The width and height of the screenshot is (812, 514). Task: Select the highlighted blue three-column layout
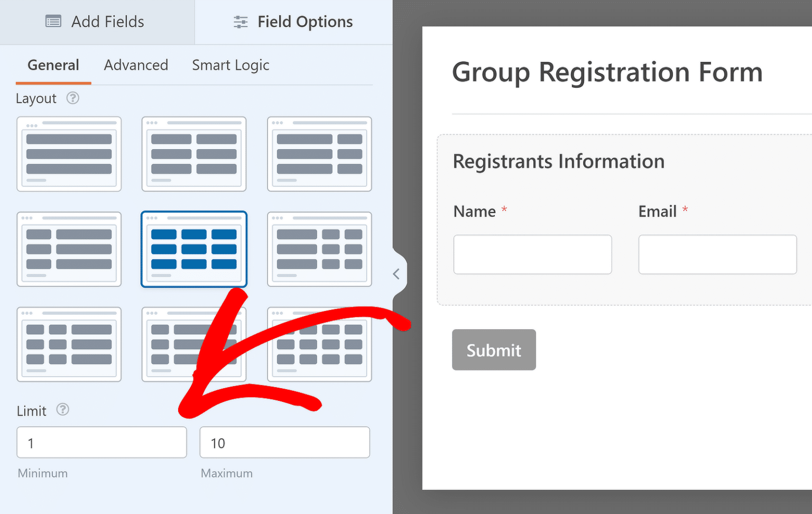pyautogui.click(x=194, y=249)
